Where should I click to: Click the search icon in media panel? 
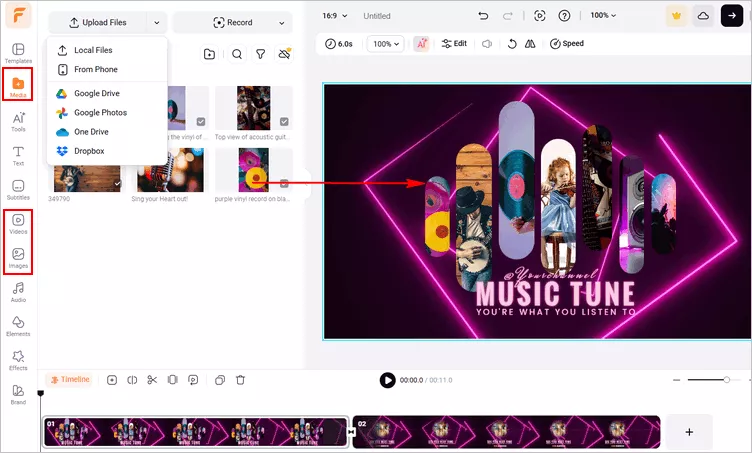[x=237, y=55]
